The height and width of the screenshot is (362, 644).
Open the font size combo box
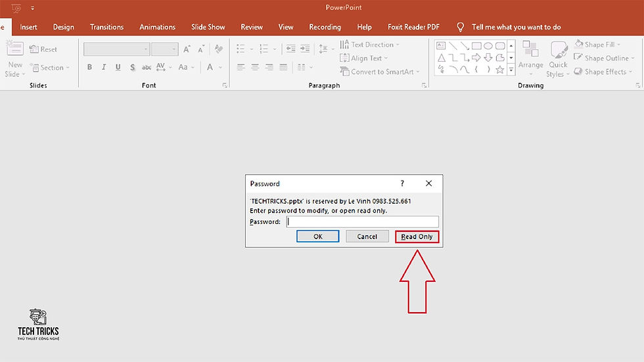[x=164, y=49]
